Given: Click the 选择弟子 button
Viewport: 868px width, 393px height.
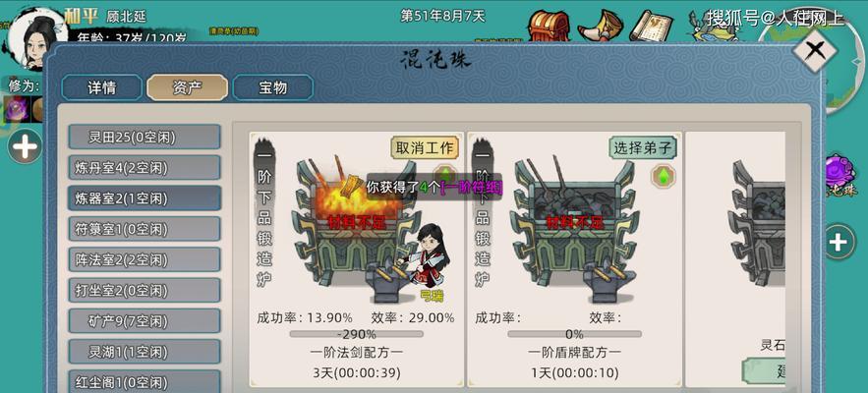Looking at the screenshot, I should click(643, 147).
